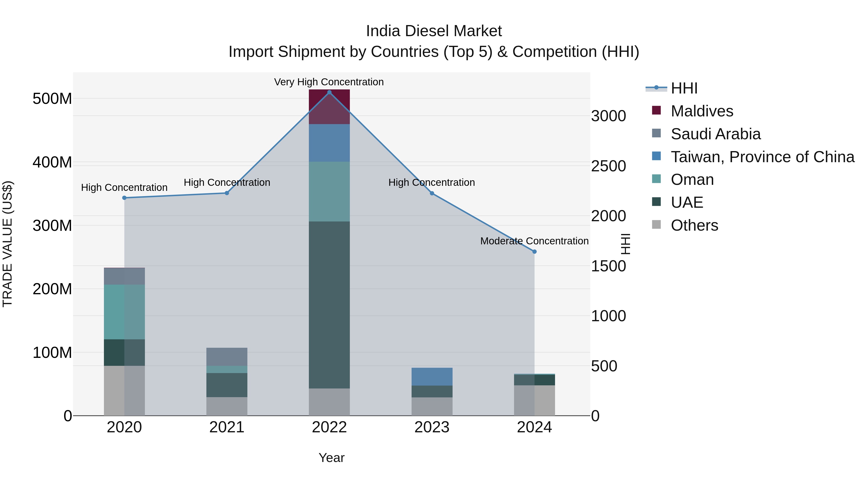The height and width of the screenshot is (488, 868).
Task: Click the Oman teal color swatch
Action: click(656, 179)
